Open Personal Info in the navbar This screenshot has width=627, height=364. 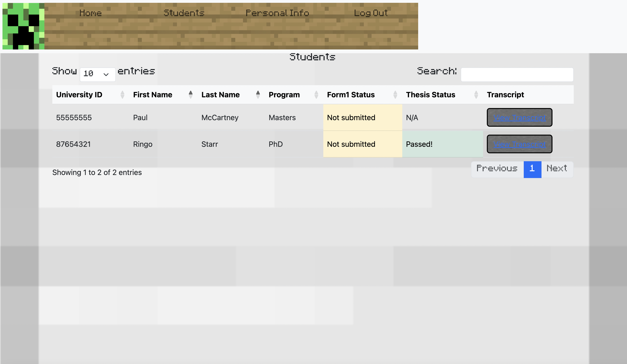(278, 13)
